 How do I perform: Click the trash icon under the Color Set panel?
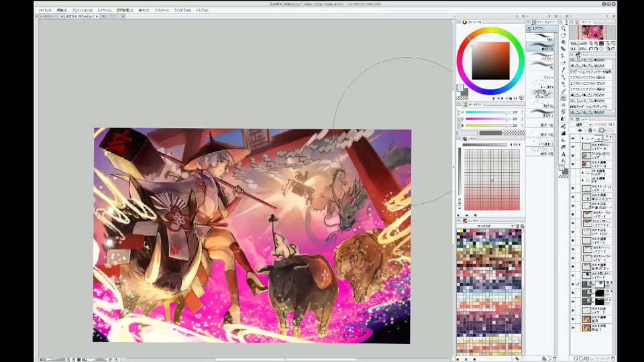[523, 358]
